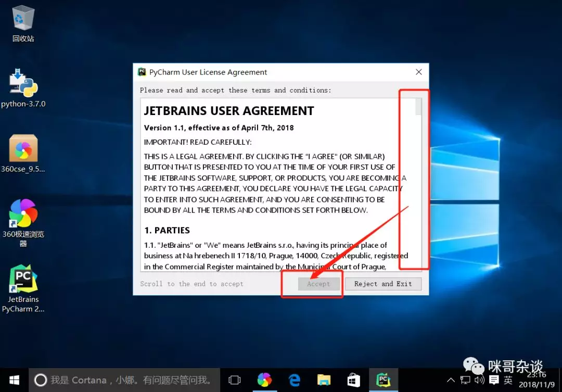Open the Recycle Bin desktop icon
The height and width of the screenshot is (392, 562).
(x=23, y=23)
